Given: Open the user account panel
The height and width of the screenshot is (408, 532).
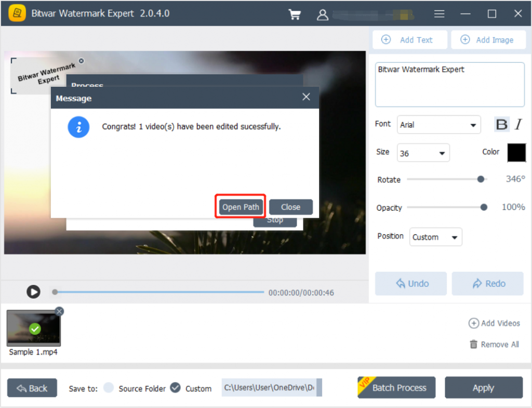Looking at the screenshot, I should [323, 14].
